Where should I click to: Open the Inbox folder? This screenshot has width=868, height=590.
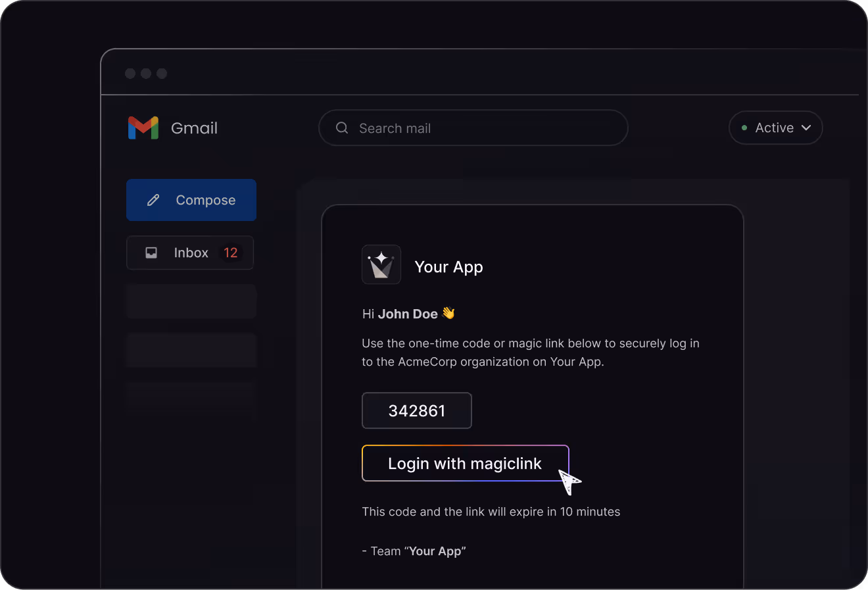click(x=190, y=253)
